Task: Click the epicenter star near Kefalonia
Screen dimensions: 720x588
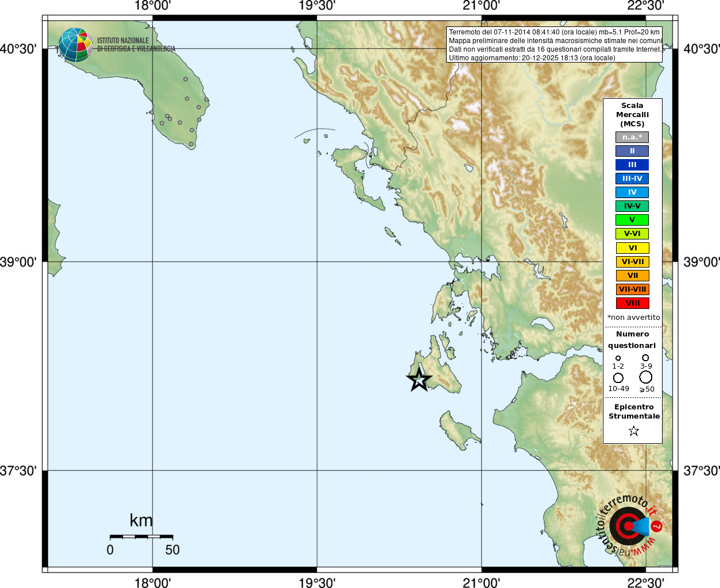Action: [x=419, y=380]
